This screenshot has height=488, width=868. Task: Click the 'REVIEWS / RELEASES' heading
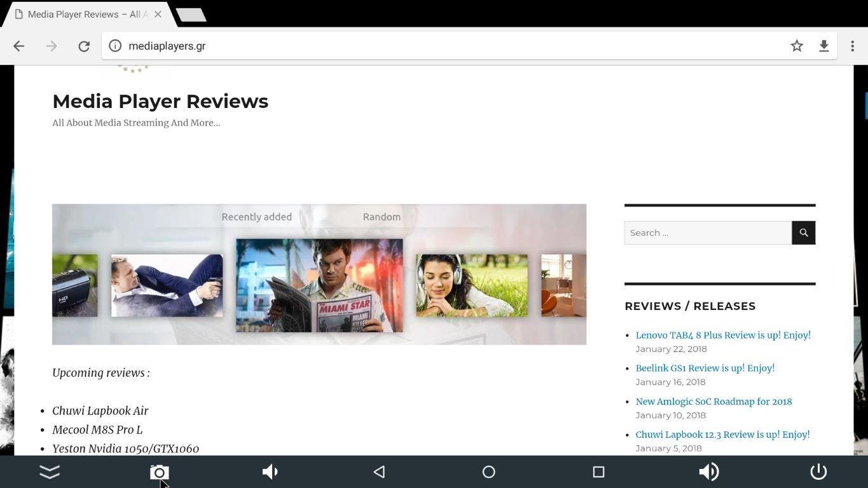point(690,306)
